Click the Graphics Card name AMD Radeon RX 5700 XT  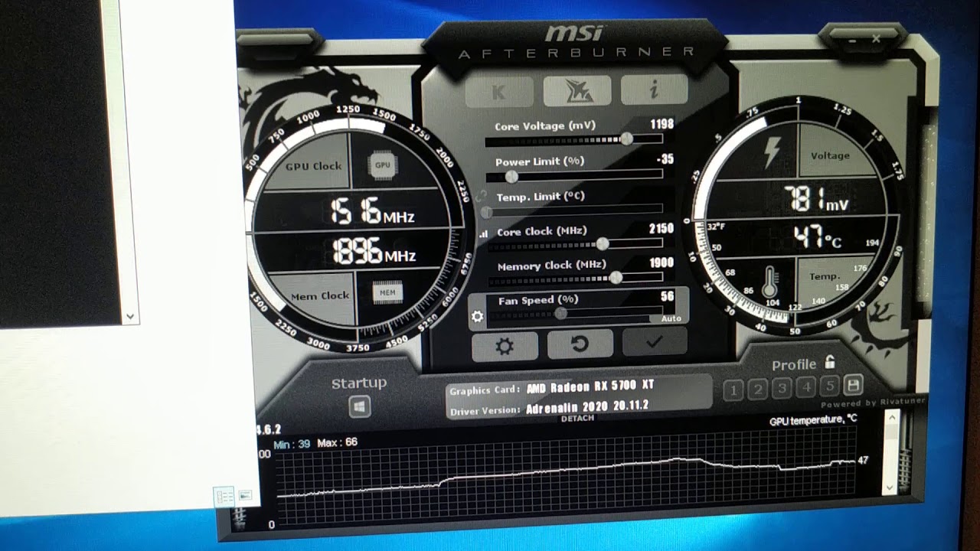(x=591, y=388)
